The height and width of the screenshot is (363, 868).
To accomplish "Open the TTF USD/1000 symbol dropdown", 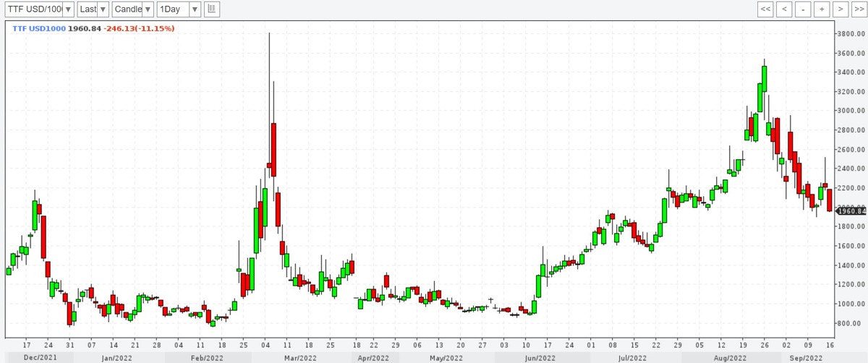I will (38, 9).
